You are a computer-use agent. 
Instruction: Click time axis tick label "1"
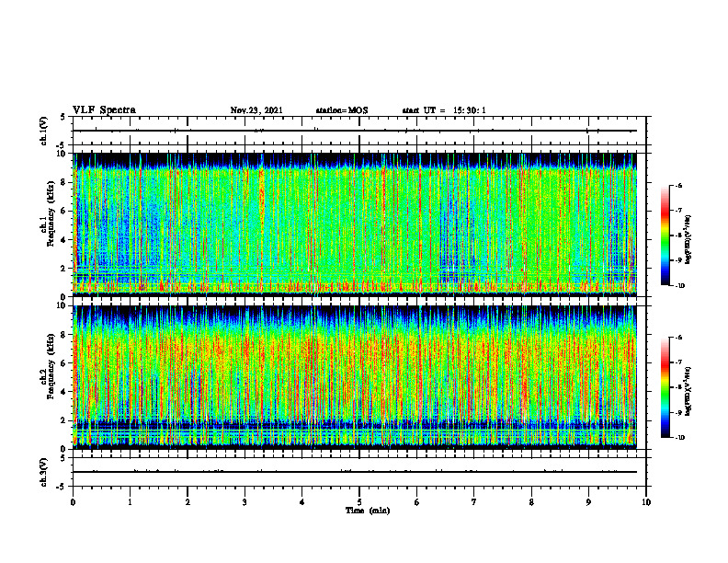pos(131,502)
